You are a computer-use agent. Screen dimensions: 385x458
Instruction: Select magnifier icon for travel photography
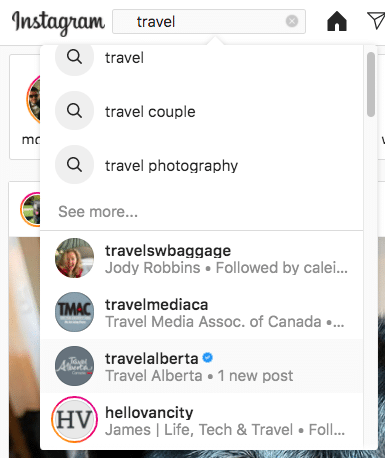pos(74,165)
